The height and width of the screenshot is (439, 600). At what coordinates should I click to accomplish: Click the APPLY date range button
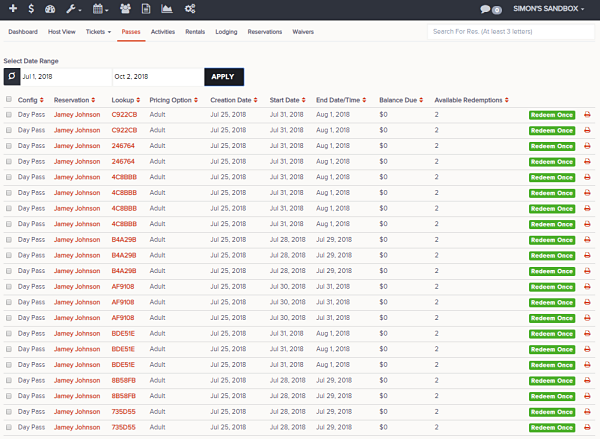pyautogui.click(x=224, y=77)
